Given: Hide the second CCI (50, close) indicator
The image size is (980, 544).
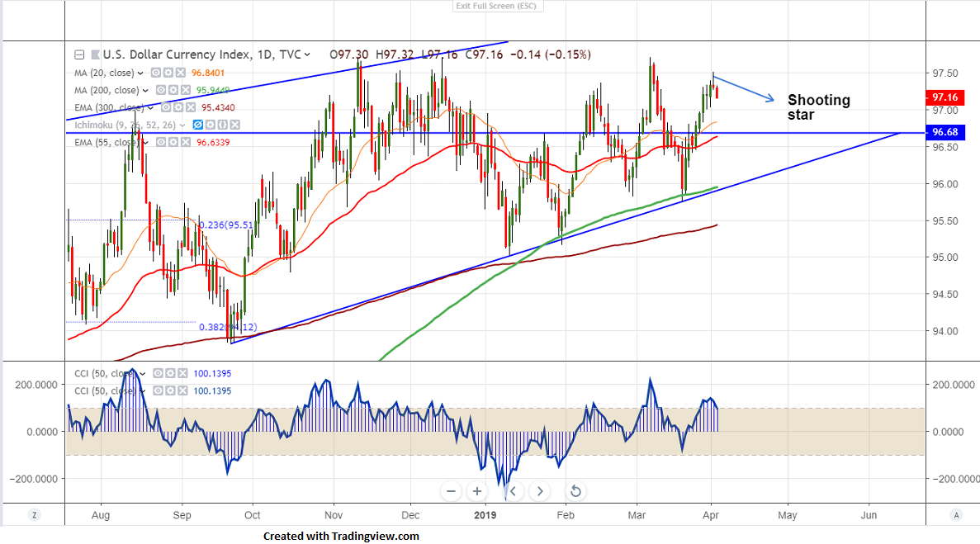Looking at the screenshot, I should click(159, 391).
